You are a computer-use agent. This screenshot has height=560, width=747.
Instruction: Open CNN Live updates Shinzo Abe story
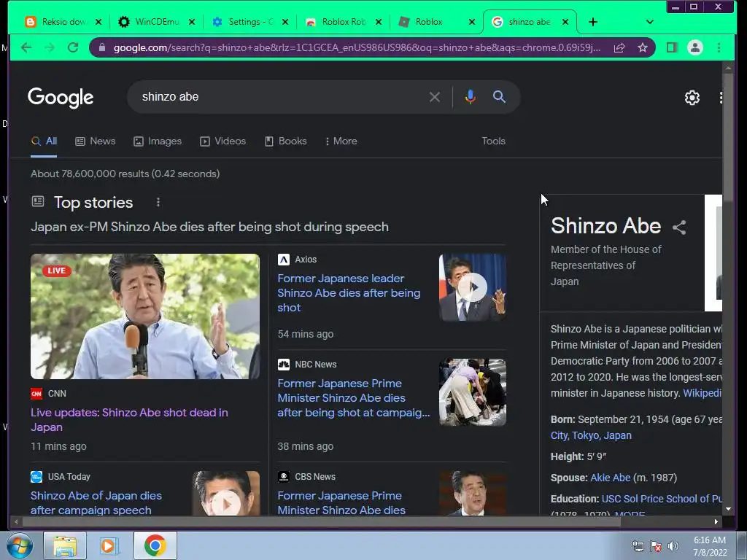(x=129, y=419)
